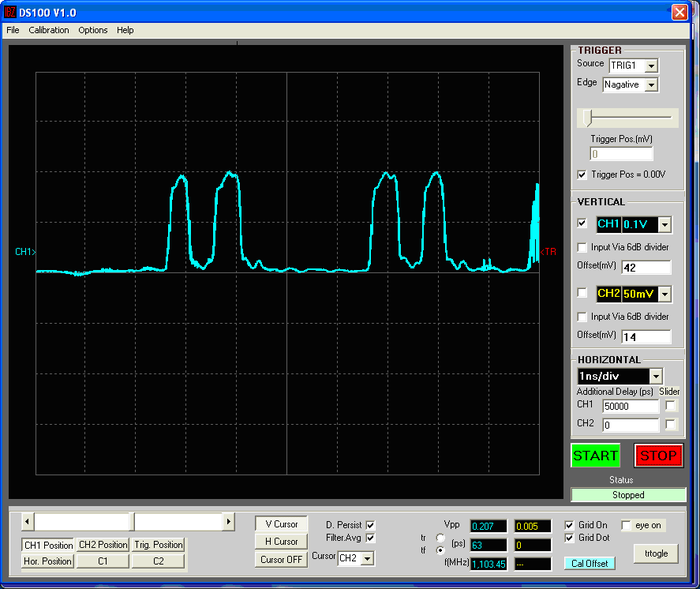Viewport: 700px width, 589px height.
Task: Open the File menu
Action: [x=12, y=30]
